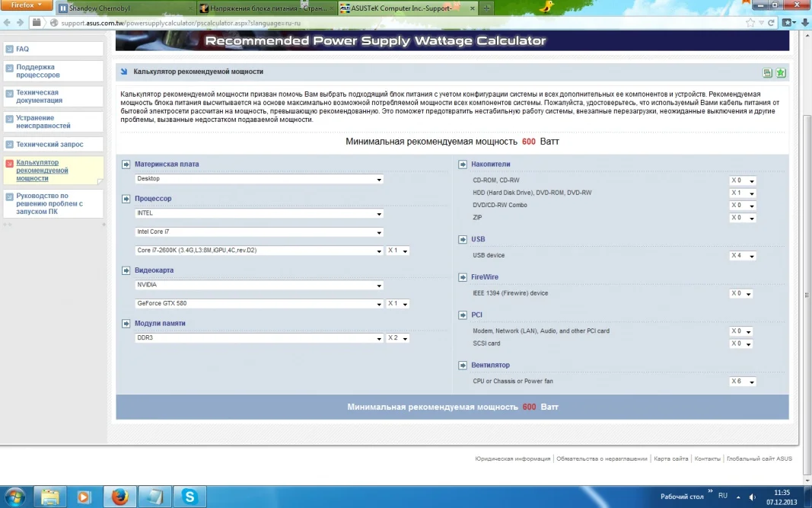Viewport: 812px width, 508px height.
Task: Click the red Калькулятор рекомендуемой мощности sidebar icon
Action: [x=9, y=163]
